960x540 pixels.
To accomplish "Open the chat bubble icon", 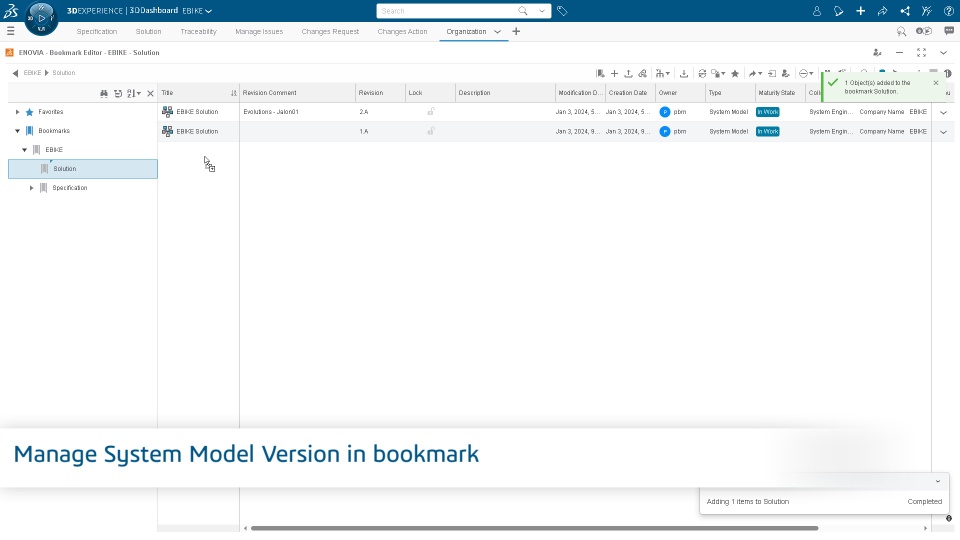I will pos(949,31).
